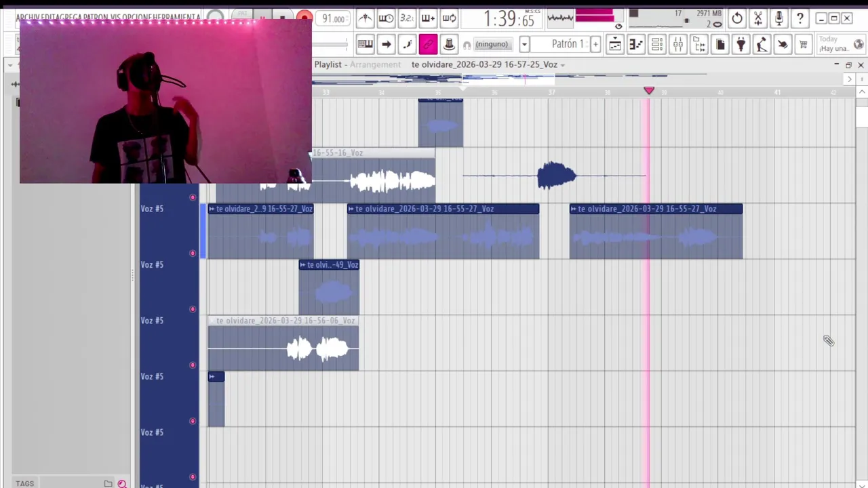The width and height of the screenshot is (868, 488).
Task: Click the CPU and memory usage panel
Action: 676,18
